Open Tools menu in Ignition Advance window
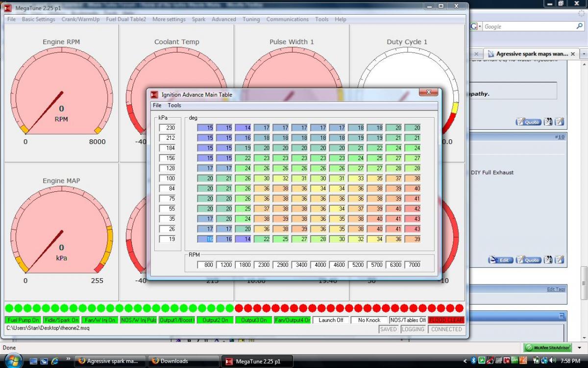Viewport: 588px width, 368px height. (174, 105)
